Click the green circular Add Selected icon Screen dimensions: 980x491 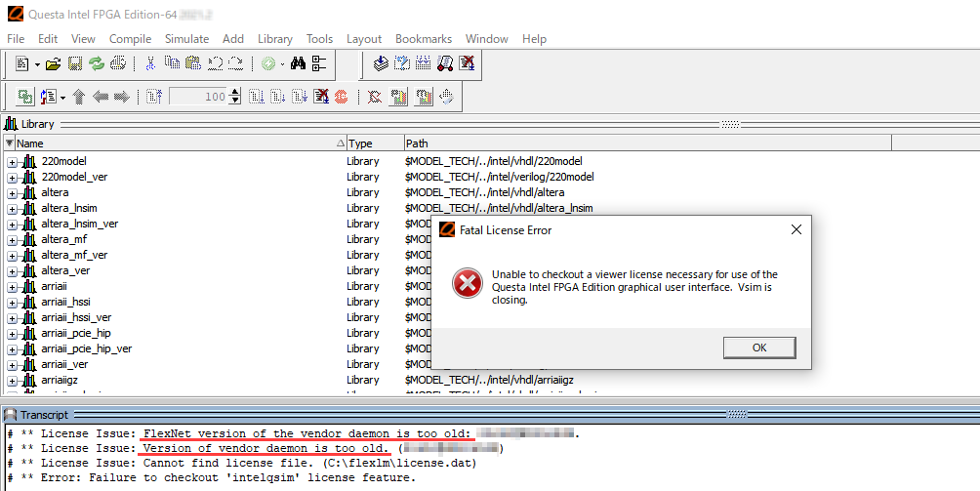pyautogui.click(x=268, y=63)
